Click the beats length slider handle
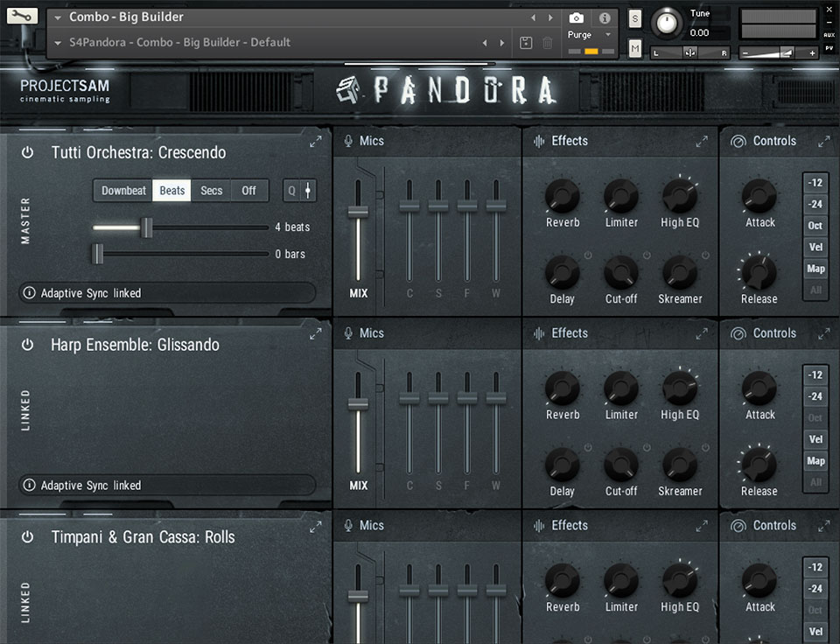This screenshot has width=840, height=644. 146,227
